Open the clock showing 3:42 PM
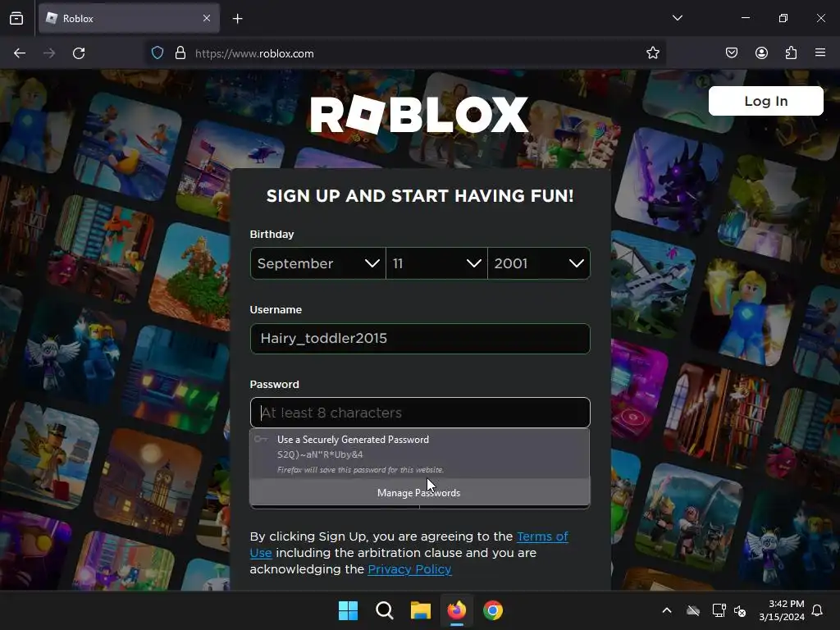This screenshot has width=840, height=630. click(782, 610)
